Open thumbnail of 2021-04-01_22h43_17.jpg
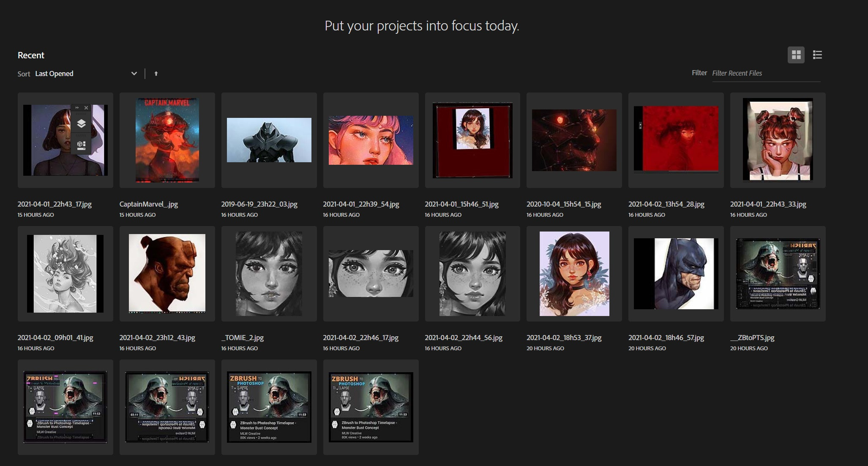The image size is (868, 466). 66,140
